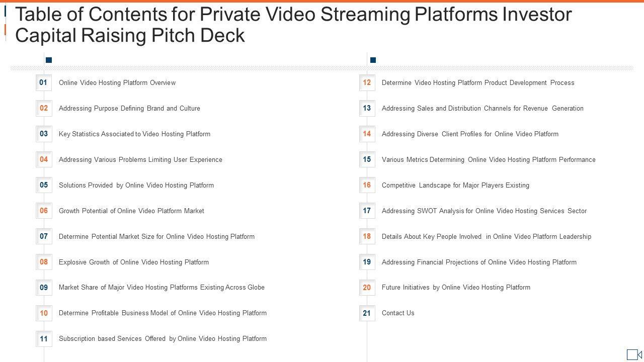This screenshot has width=644, height=362.
Task: Choose the number 15 box
Action: coord(367,159)
